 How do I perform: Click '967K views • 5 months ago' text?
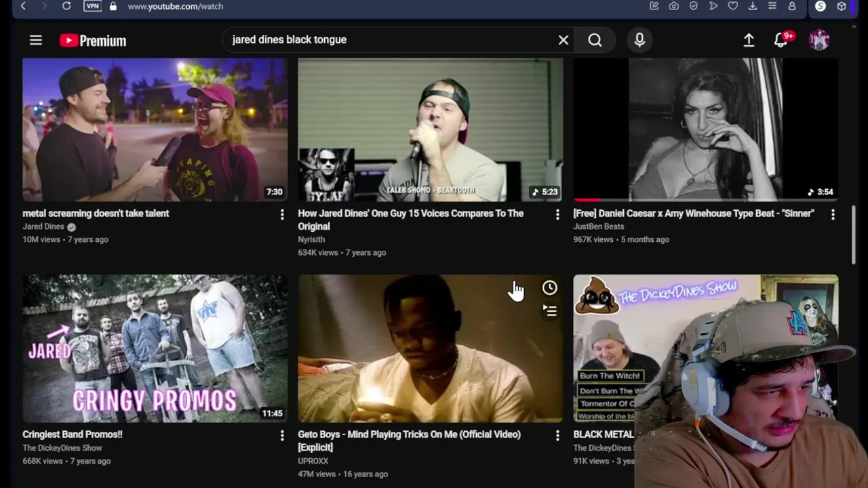pyautogui.click(x=621, y=239)
